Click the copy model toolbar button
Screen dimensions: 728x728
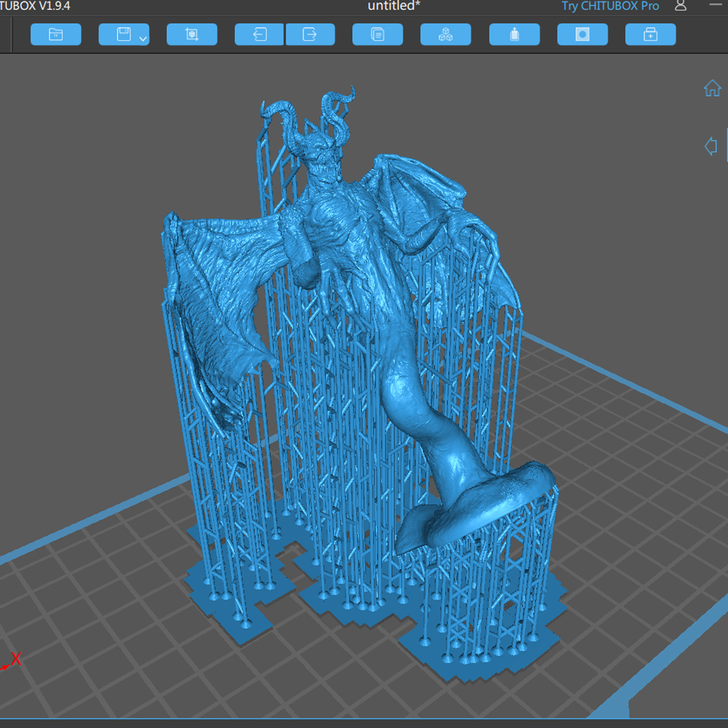click(378, 35)
